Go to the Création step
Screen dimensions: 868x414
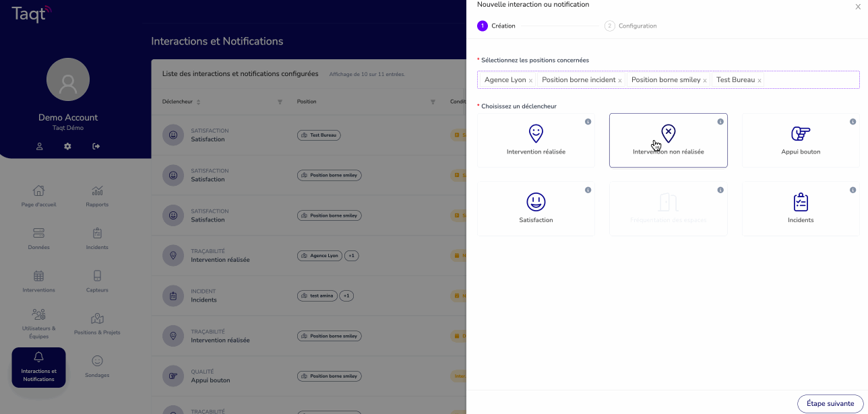tap(497, 26)
